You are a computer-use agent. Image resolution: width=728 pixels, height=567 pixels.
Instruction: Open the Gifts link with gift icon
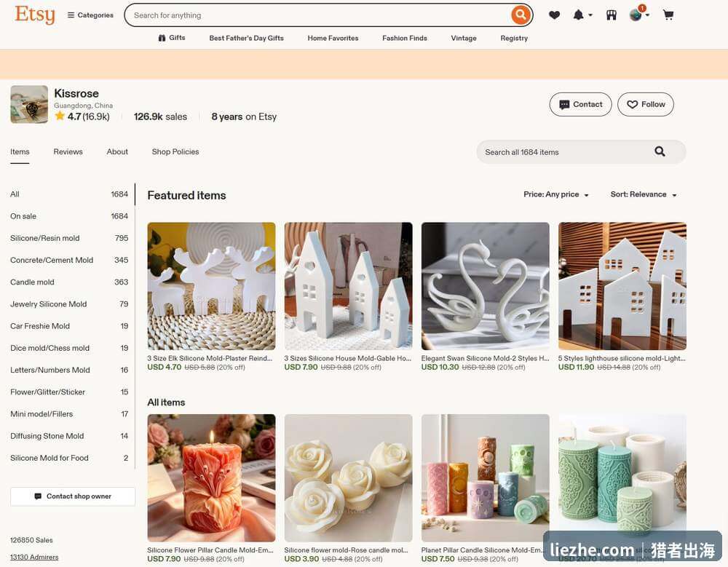pos(172,38)
